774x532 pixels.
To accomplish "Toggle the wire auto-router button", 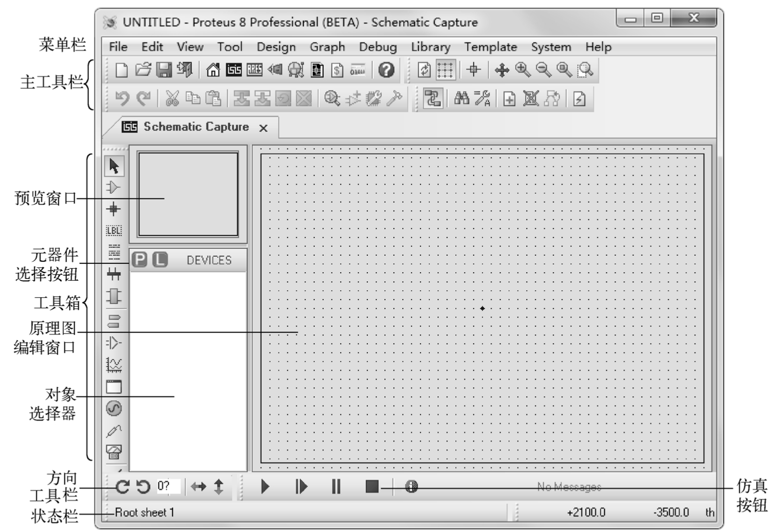I will coord(433,99).
